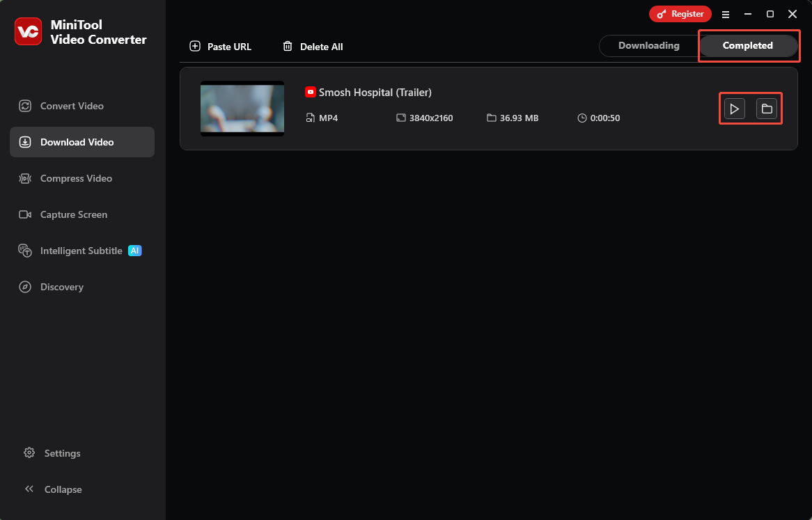The width and height of the screenshot is (812, 520).
Task: Click the MiniTool Video Converter logo
Action: pyautogui.click(x=28, y=31)
